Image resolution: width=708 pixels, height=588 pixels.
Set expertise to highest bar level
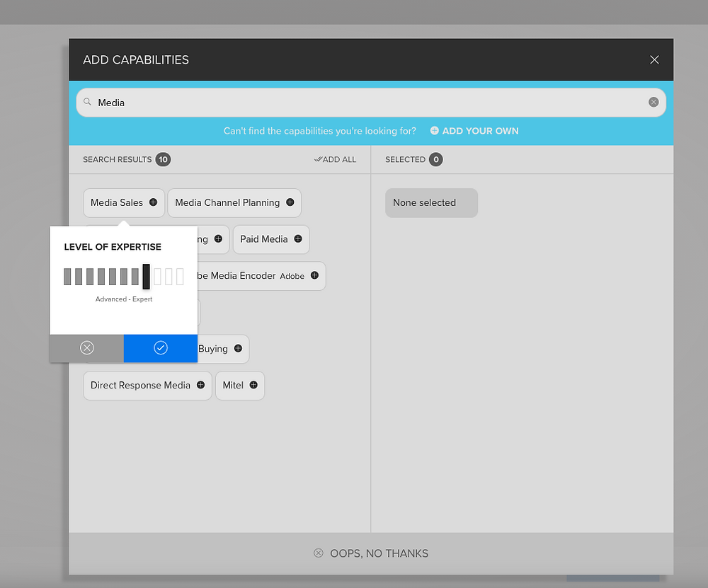pyautogui.click(x=180, y=277)
